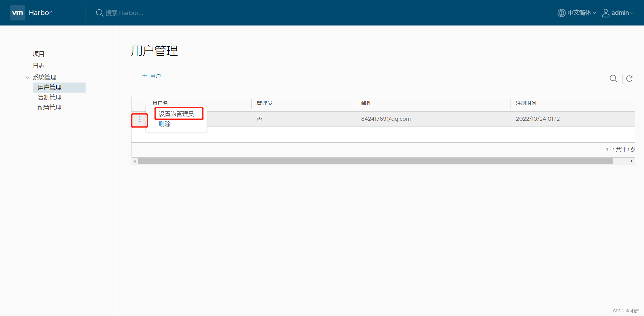
Task: Click the 2022/10/24 01:12 registration time
Action: point(538,119)
